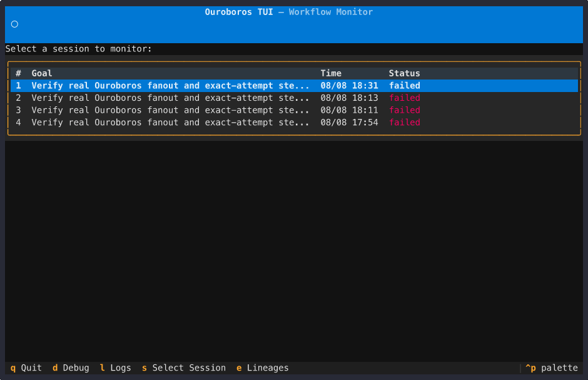Click the failed status in row 3

pos(404,110)
